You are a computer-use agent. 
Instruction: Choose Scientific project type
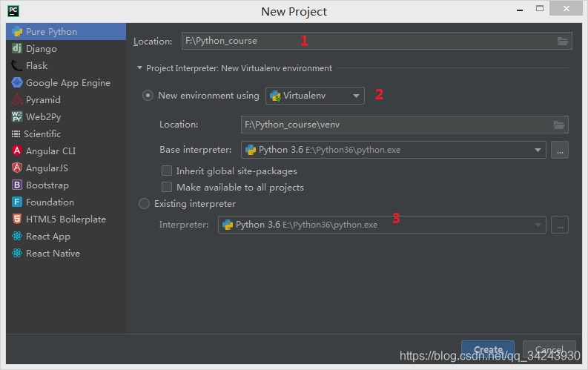click(66, 133)
